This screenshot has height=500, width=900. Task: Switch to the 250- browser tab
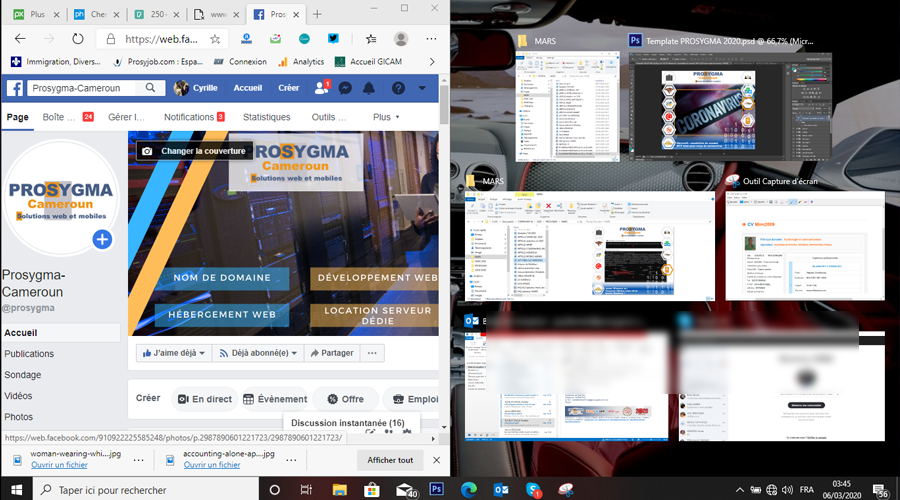click(x=157, y=14)
